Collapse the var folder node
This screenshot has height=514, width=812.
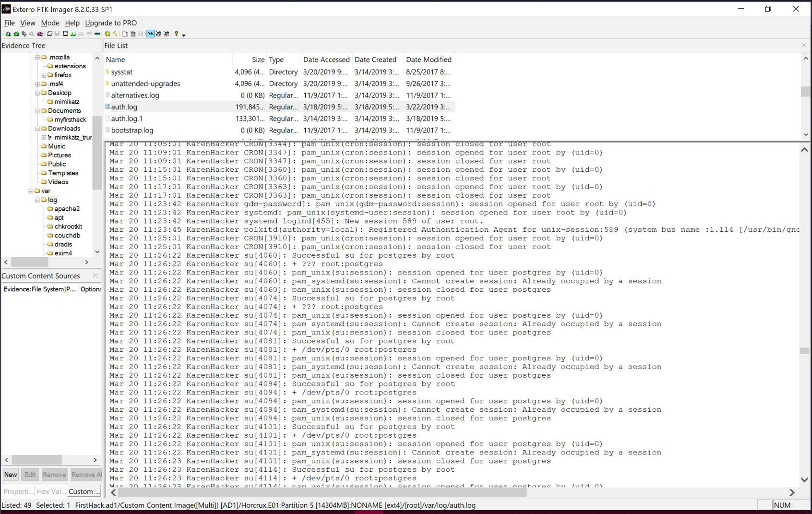(30, 191)
